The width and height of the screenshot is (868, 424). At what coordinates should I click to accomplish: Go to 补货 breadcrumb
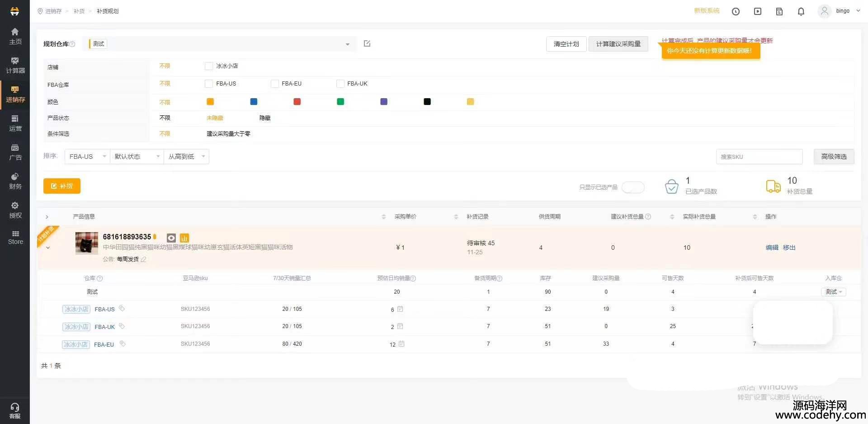click(79, 11)
